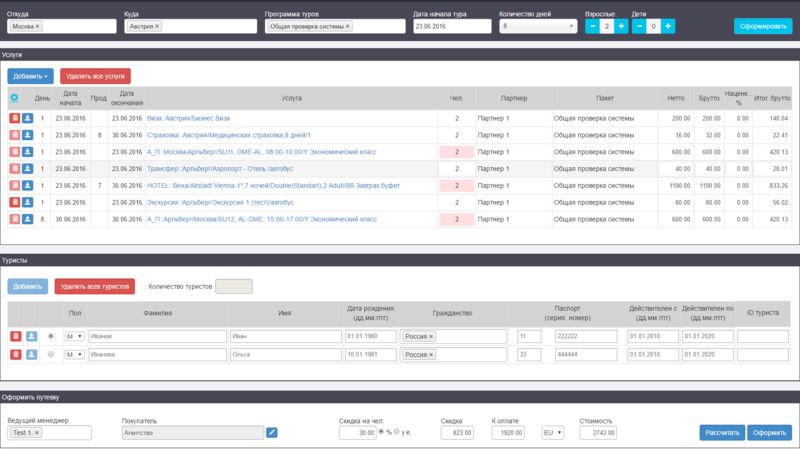Click blue download icon for tourist Иванова
The width and height of the screenshot is (800, 449).
coord(31,355)
